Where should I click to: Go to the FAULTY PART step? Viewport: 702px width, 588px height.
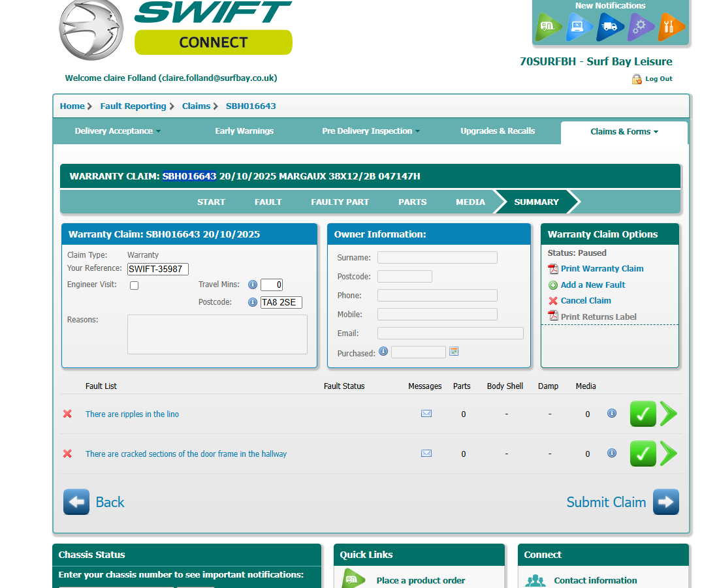(x=340, y=202)
